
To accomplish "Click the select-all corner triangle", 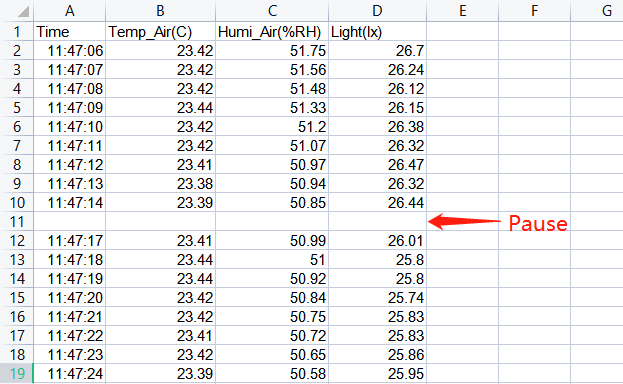I will pos(23,11).
